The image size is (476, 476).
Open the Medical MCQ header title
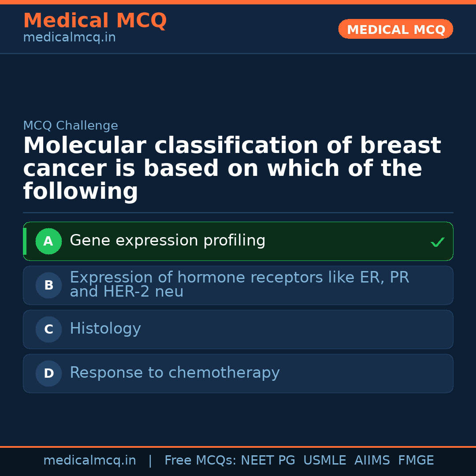pos(95,21)
